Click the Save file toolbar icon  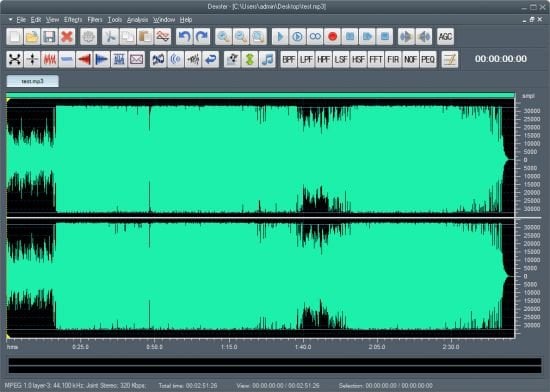click(x=49, y=36)
